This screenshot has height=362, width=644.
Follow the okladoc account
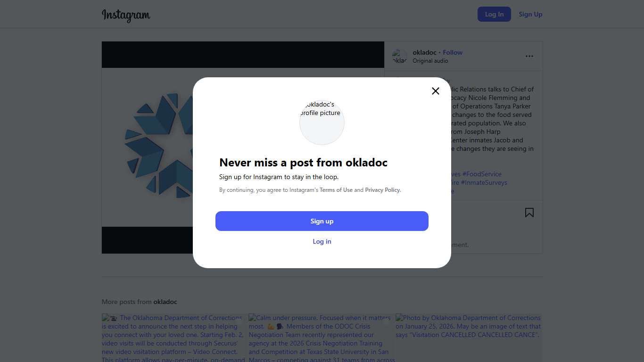453,52
